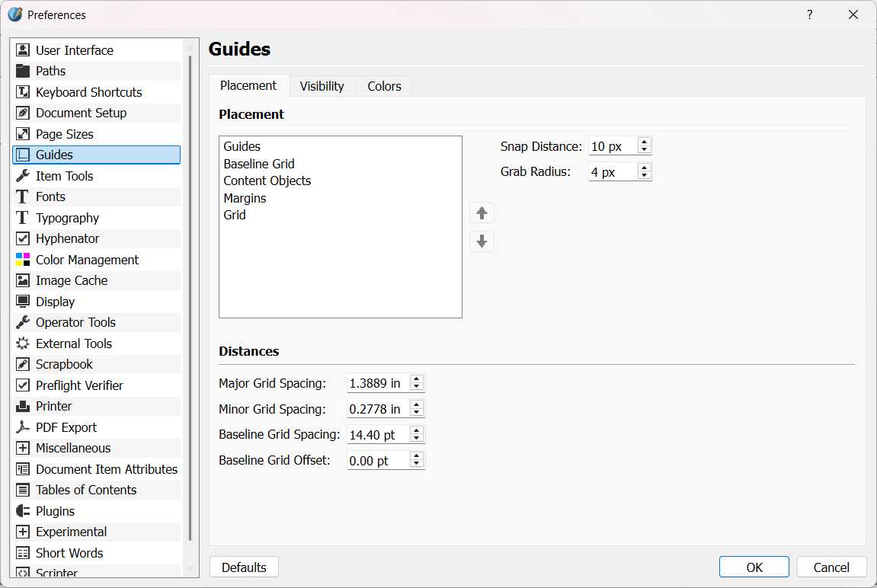Switch to the Visibility tab
877x588 pixels.
[x=322, y=86]
